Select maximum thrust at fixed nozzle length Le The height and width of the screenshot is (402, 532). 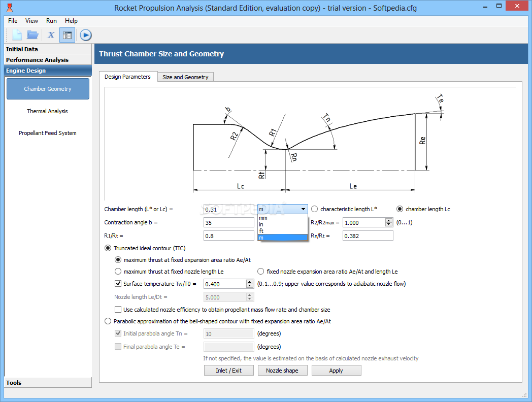[x=118, y=272]
